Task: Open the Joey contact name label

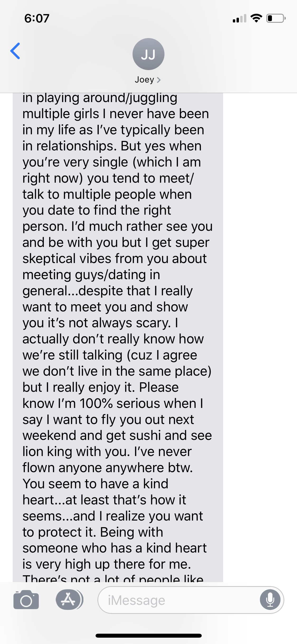Action: [x=144, y=80]
